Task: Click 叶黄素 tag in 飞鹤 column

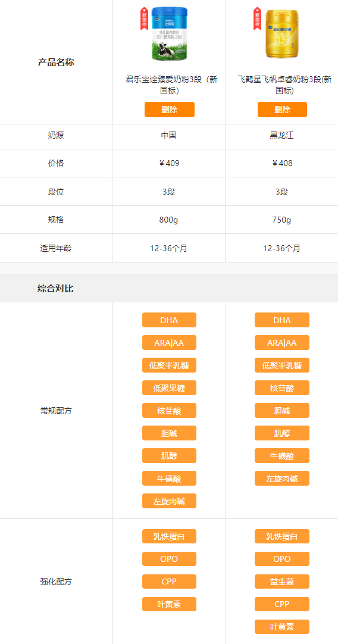Action: [x=281, y=626]
